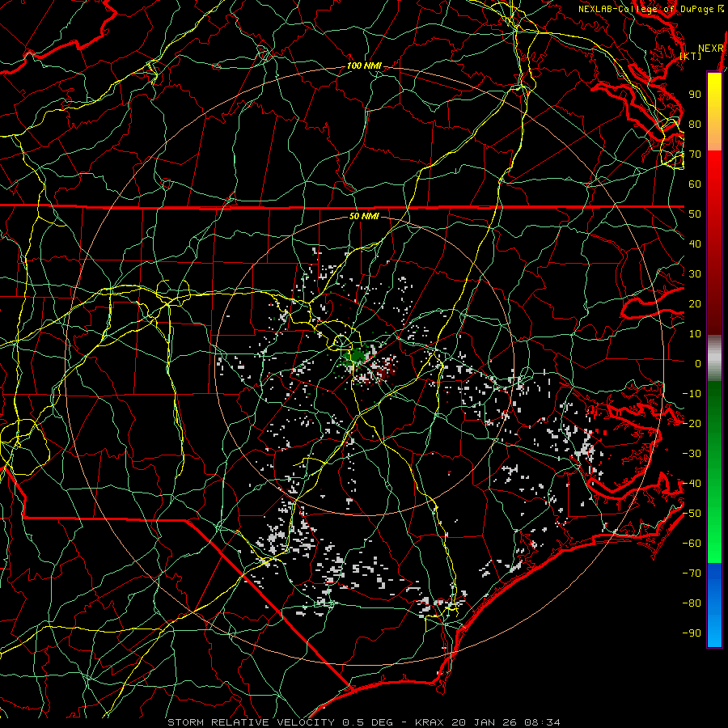Click the "[KT]" units label above scale

(691, 56)
